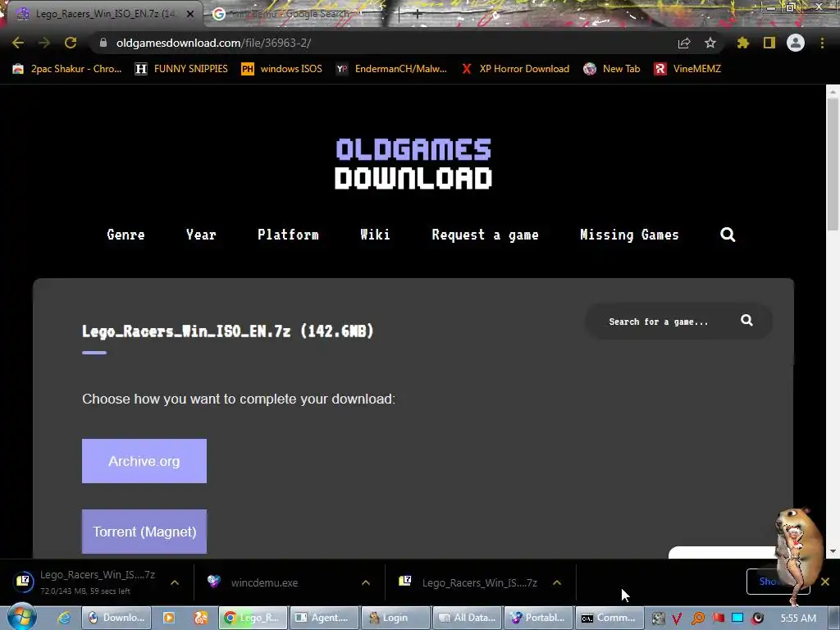
Task: Close the Lego_Racers tab
Action: (x=190, y=14)
